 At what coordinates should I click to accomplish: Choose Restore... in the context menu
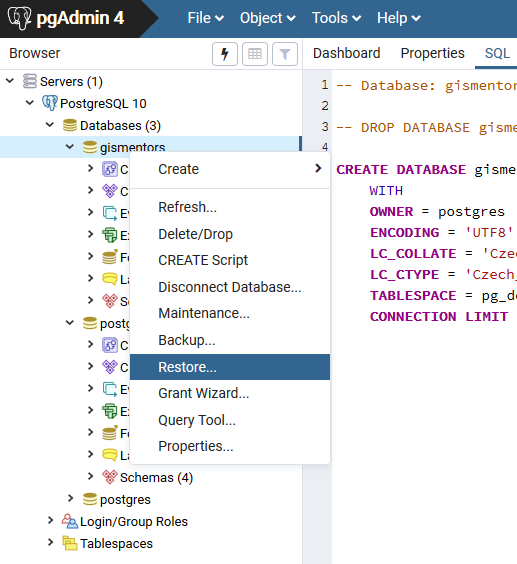(x=230, y=367)
